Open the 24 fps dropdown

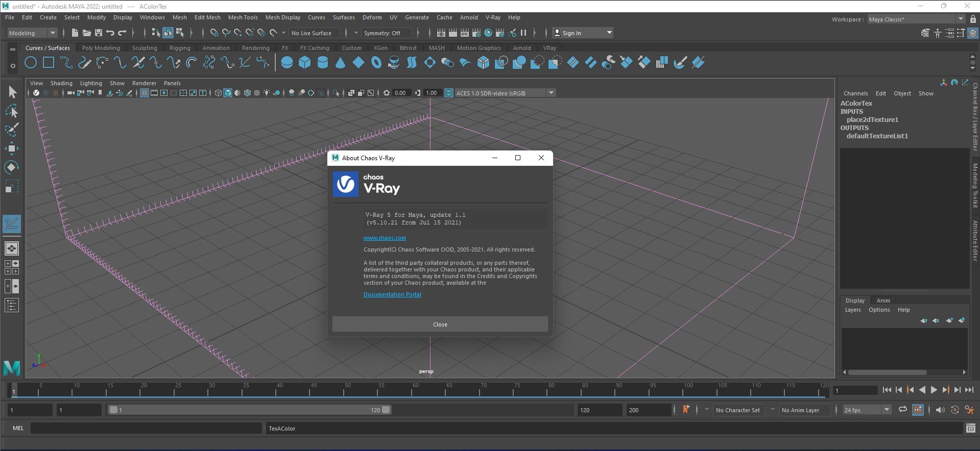pos(867,410)
